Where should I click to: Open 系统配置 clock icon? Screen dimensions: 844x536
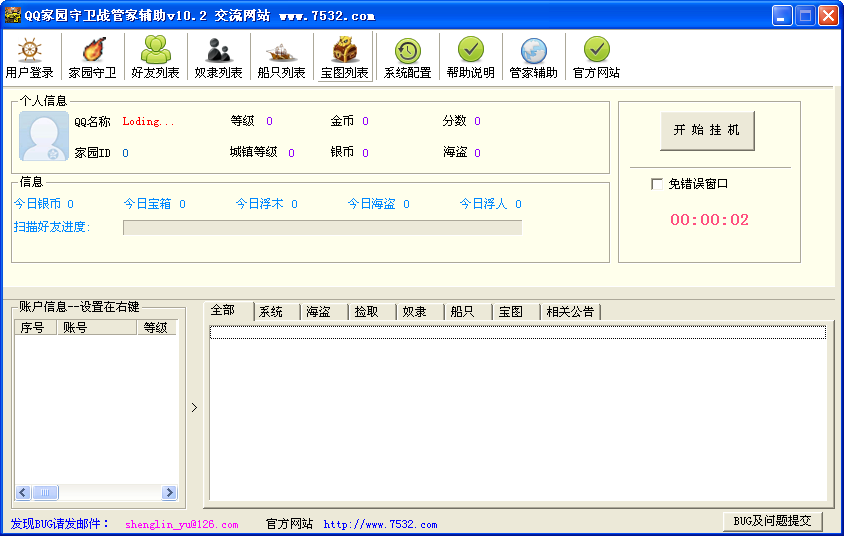407,51
